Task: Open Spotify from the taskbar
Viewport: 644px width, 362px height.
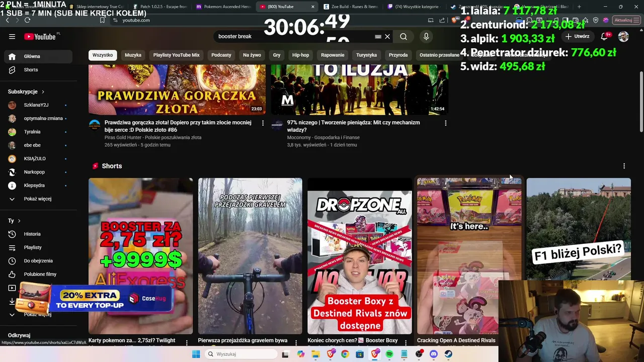Action: [389, 354]
